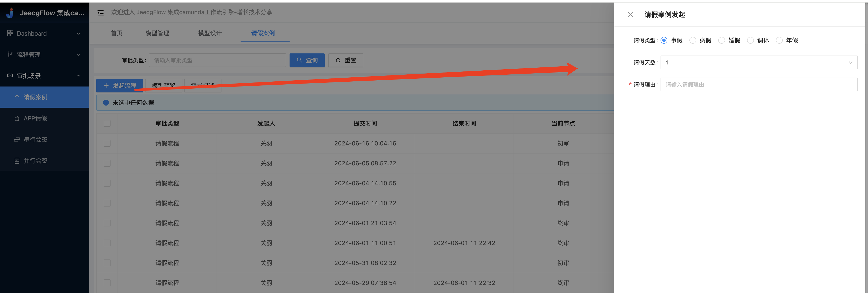Click the 重置 reset button
The height and width of the screenshot is (293, 868).
click(x=346, y=60)
